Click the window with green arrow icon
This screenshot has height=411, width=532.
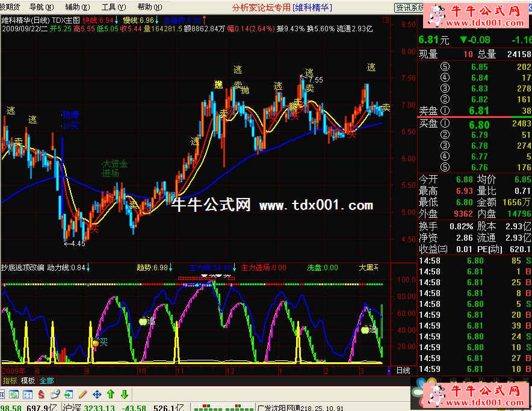coord(69,394)
